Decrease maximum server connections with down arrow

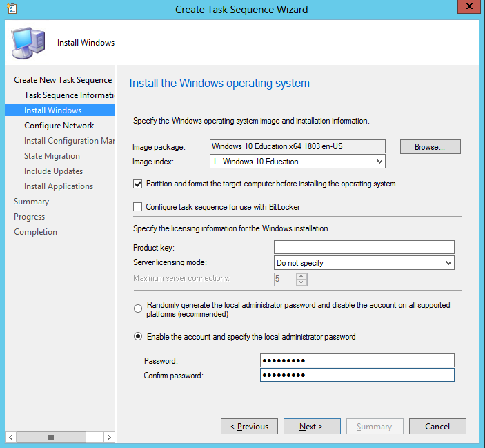301,282
